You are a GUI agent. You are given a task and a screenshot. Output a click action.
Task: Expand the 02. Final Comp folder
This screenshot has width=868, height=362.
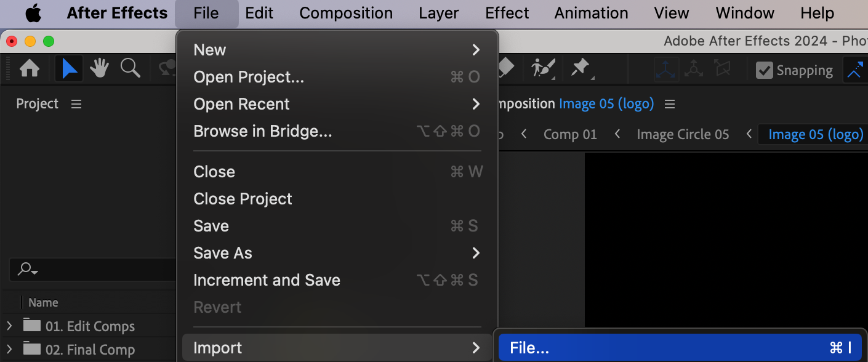click(9, 349)
